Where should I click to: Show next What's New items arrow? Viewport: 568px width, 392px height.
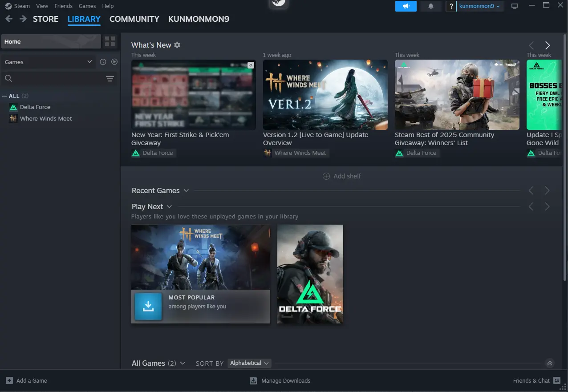548,45
